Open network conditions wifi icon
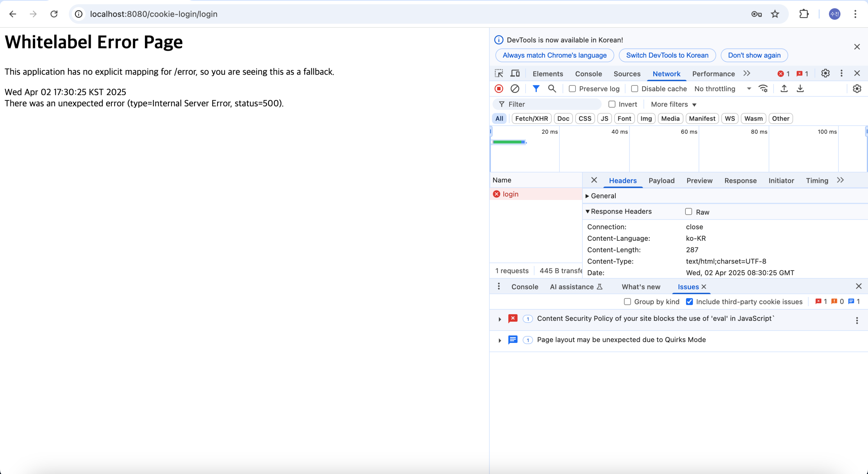868x474 pixels. 763,89
